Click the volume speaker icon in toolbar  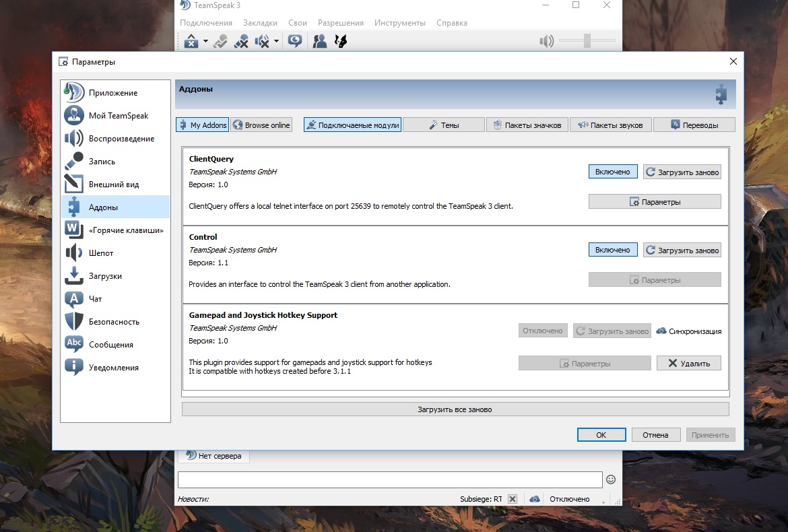click(x=546, y=40)
